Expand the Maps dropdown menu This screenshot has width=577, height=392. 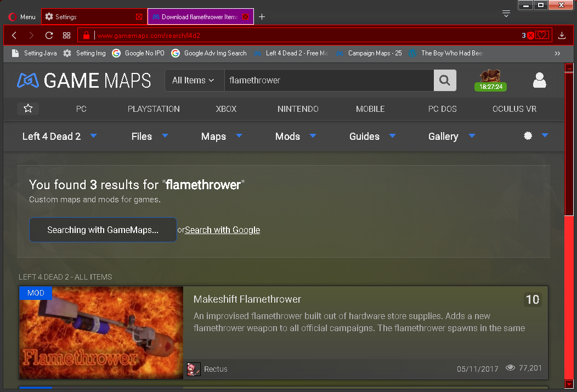point(221,136)
